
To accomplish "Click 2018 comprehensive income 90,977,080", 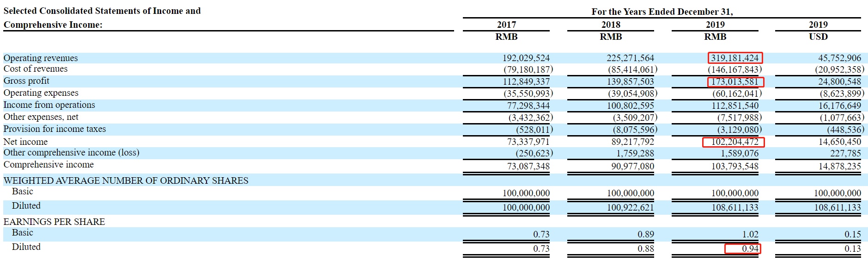I will (x=633, y=167).
